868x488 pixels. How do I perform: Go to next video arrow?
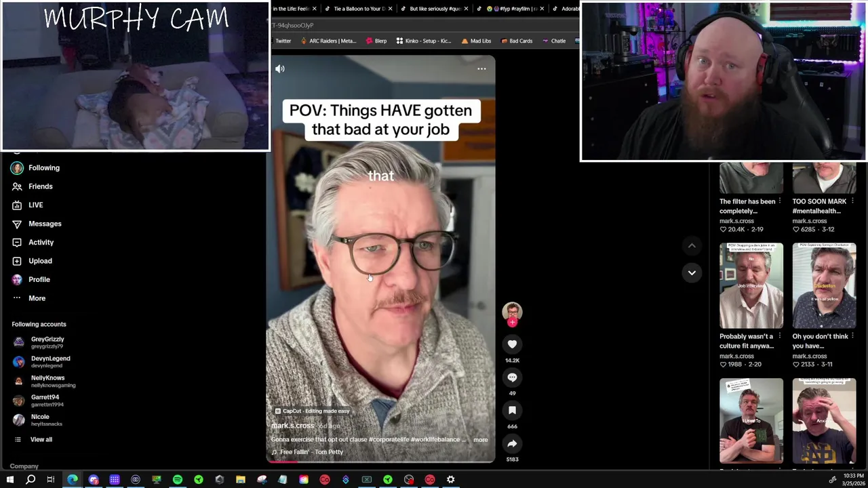coord(692,272)
